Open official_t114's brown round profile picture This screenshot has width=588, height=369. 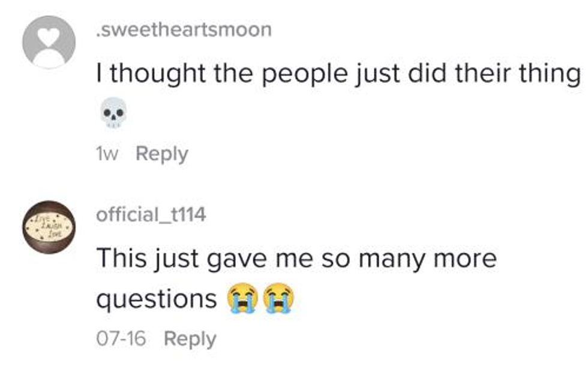click(x=49, y=227)
